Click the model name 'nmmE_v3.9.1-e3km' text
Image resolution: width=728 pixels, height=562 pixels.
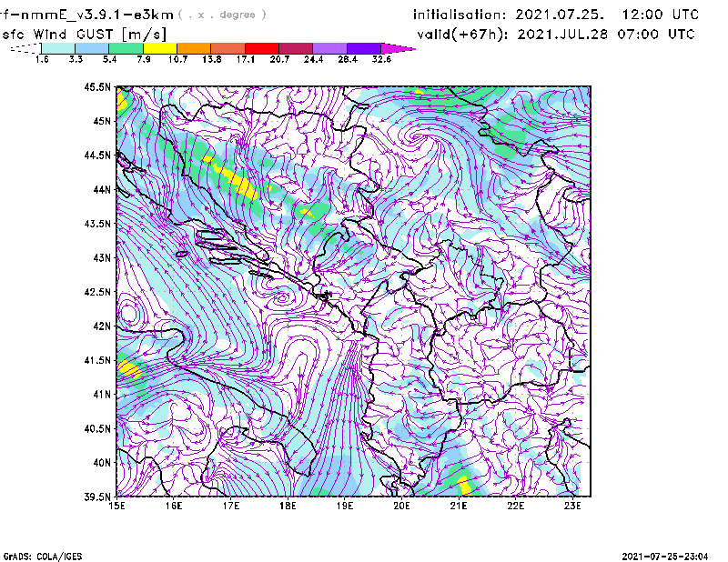[x=97, y=15]
